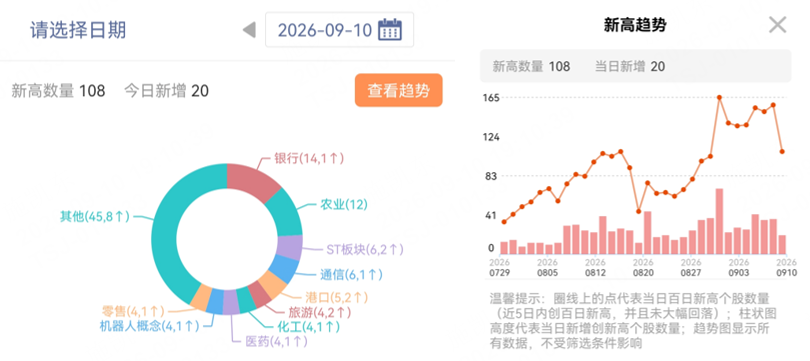This screenshot has height=361, width=810.
Task: Select the tallest bar in bar chart
Action: tap(719, 222)
